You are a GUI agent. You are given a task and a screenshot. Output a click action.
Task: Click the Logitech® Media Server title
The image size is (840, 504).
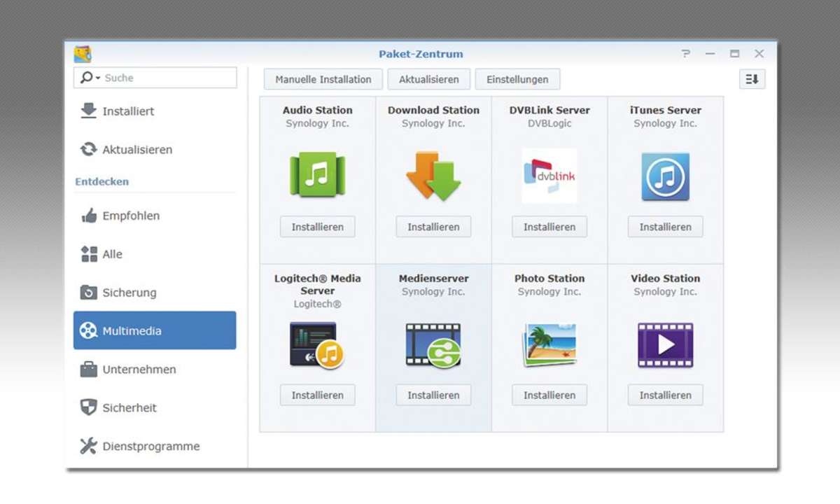[318, 284]
